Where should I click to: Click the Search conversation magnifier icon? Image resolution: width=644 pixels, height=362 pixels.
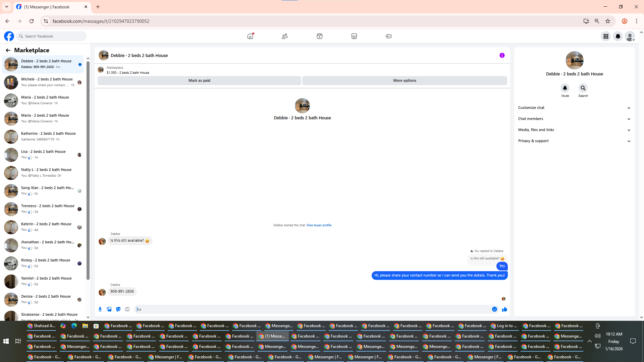click(583, 88)
